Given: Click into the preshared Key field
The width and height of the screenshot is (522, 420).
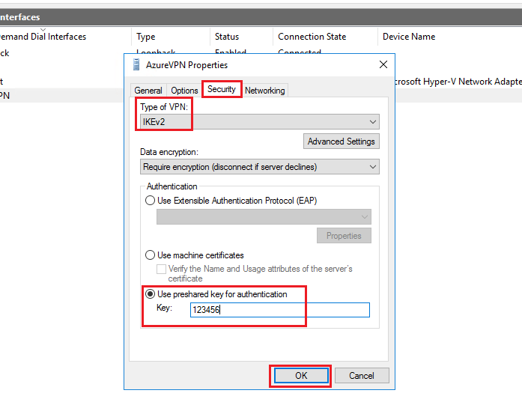Looking at the screenshot, I should point(280,310).
